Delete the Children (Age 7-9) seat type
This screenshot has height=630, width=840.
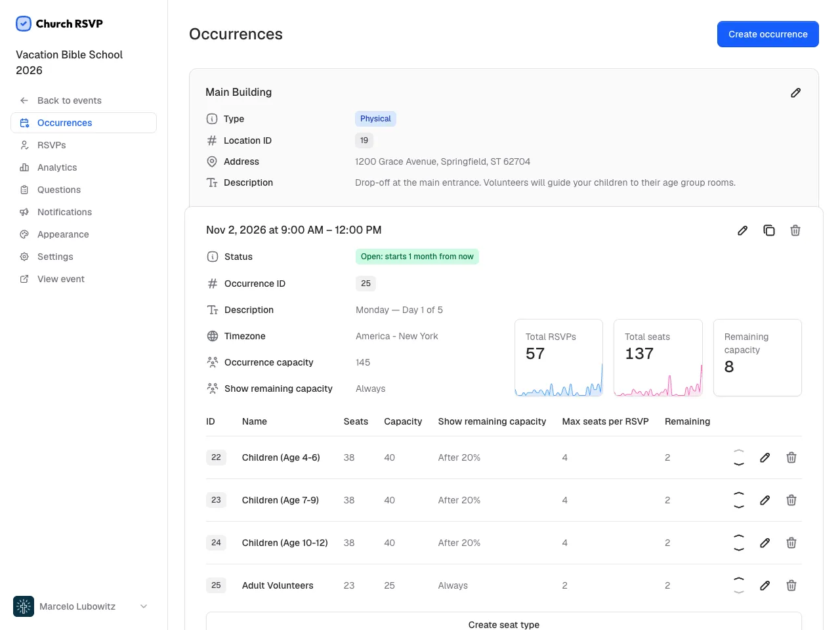pyautogui.click(x=791, y=500)
